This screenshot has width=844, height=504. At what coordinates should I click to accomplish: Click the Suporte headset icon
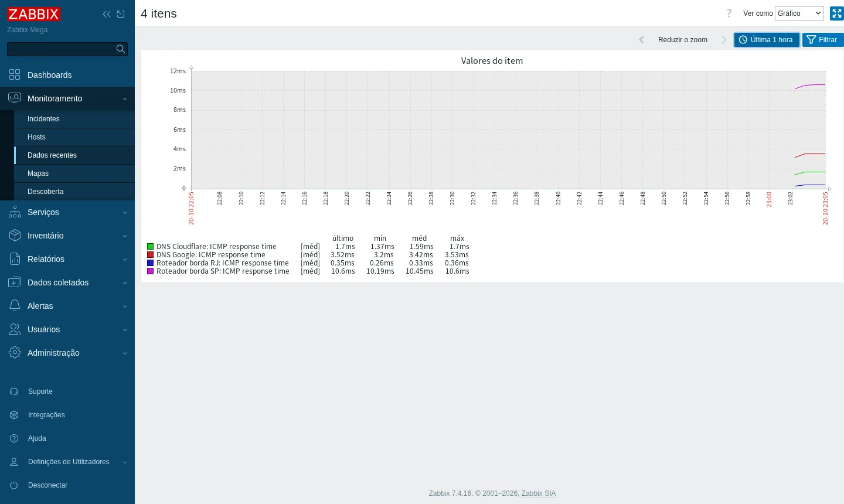(x=14, y=391)
